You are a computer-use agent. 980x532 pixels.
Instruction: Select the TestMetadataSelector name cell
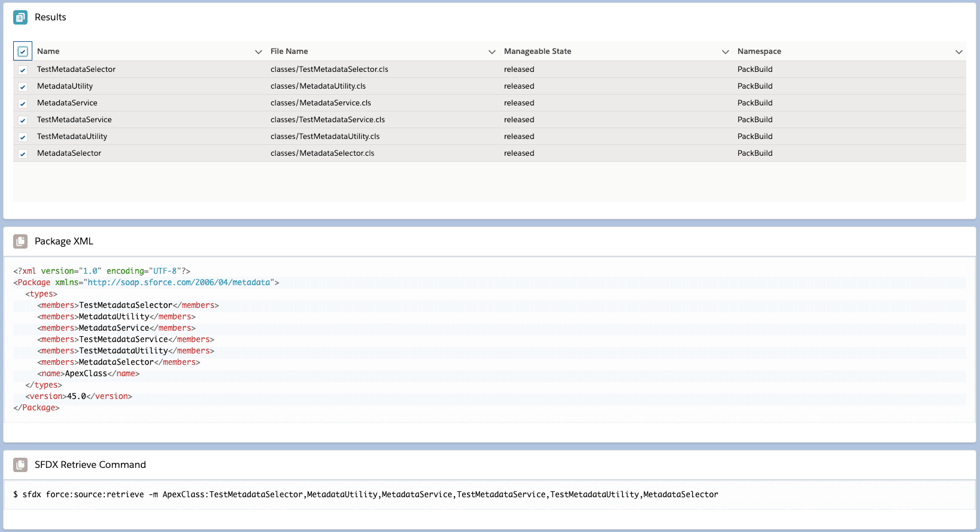pyautogui.click(x=76, y=69)
